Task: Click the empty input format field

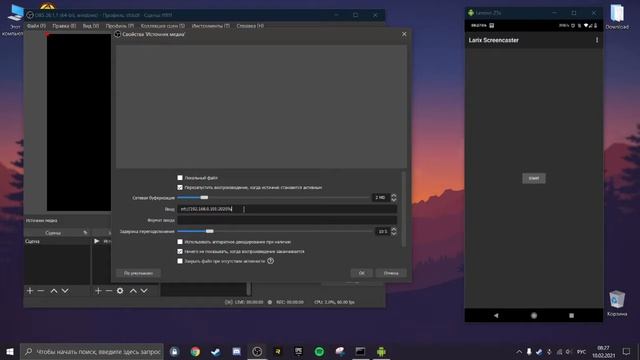Action: [287, 220]
